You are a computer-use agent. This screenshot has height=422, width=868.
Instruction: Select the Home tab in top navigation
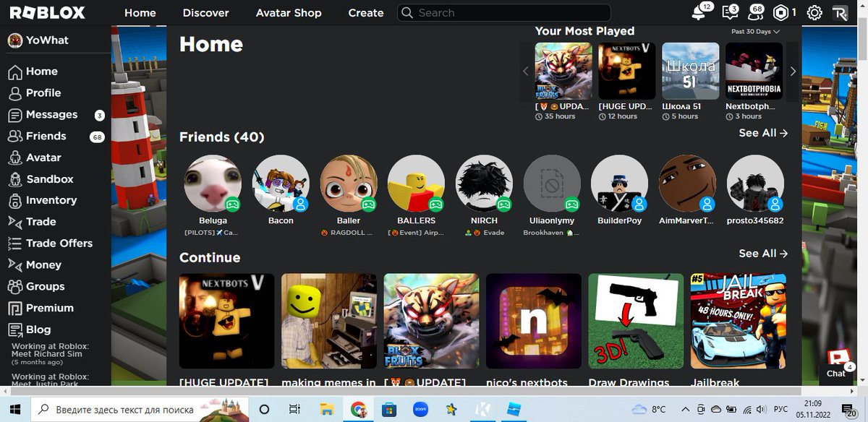pos(140,12)
